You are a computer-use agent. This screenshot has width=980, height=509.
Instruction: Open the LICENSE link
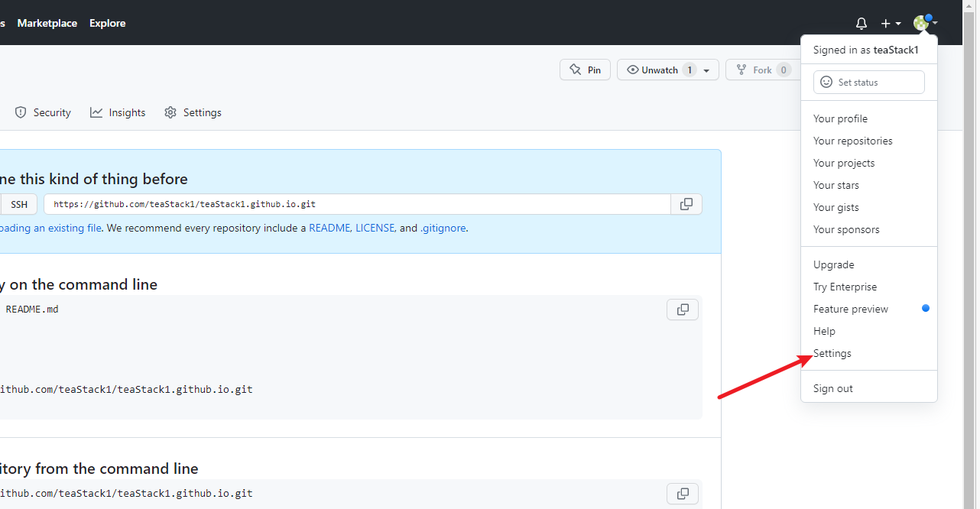375,228
